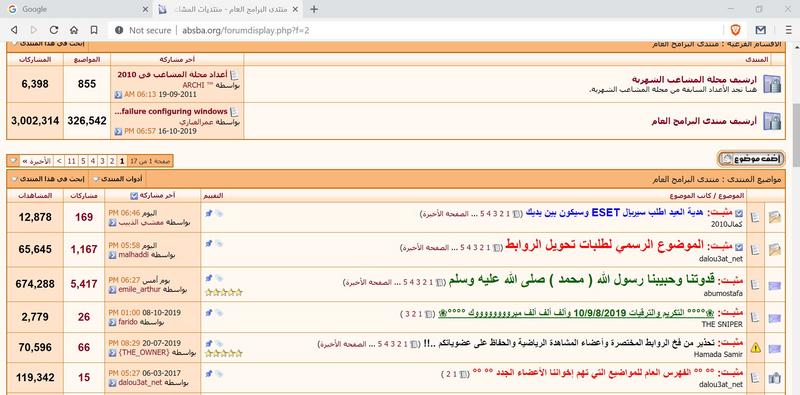Open the top إبحث في هذا المنتدى dropdown in subforums header

pyautogui.click(x=49, y=44)
